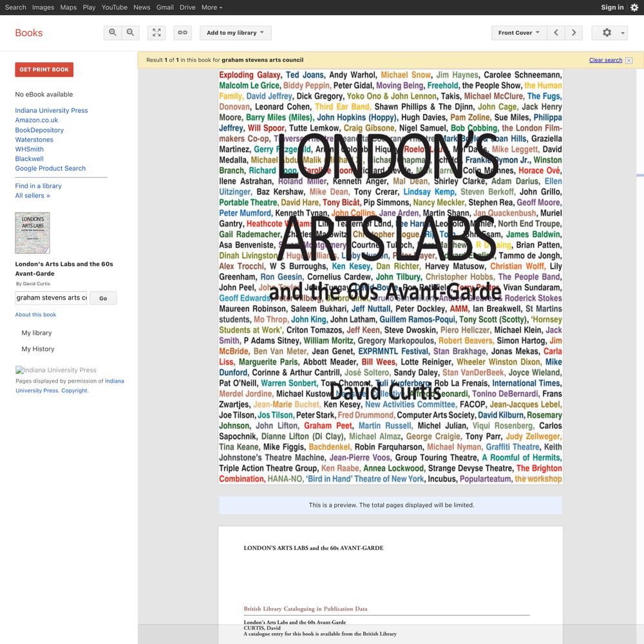Open My History

[38, 348]
